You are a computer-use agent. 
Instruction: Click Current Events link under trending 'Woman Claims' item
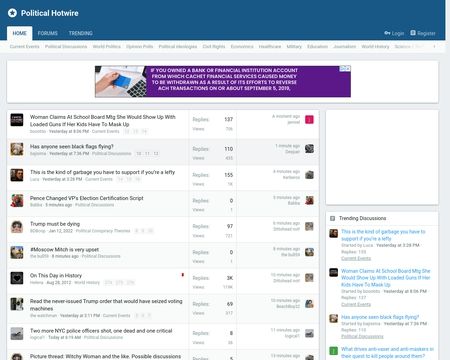point(356,304)
